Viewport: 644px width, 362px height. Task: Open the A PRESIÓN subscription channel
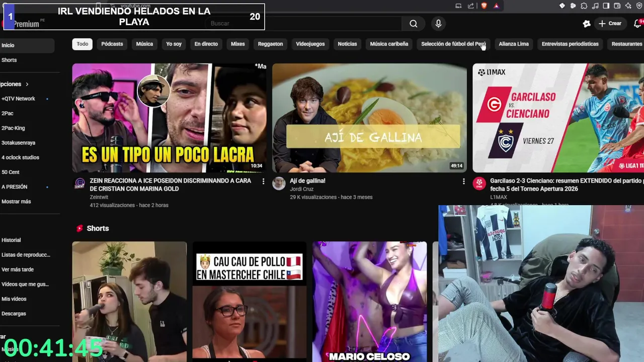[27, 187]
